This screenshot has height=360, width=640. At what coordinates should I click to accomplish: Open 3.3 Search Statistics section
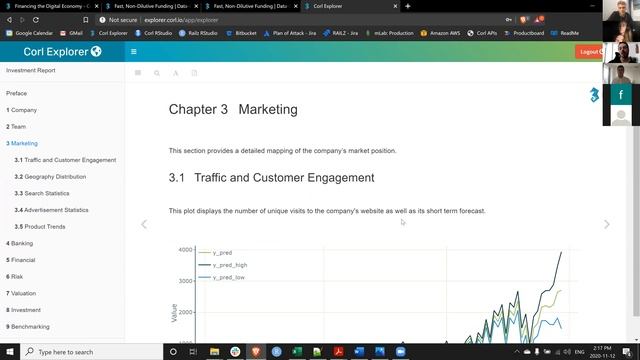pos(42,193)
